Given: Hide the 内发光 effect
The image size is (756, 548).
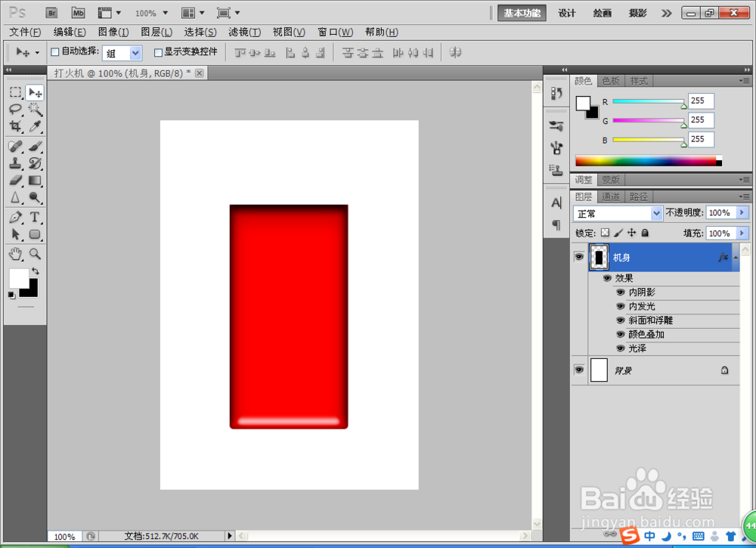Looking at the screenshot, I should point(621,306).
